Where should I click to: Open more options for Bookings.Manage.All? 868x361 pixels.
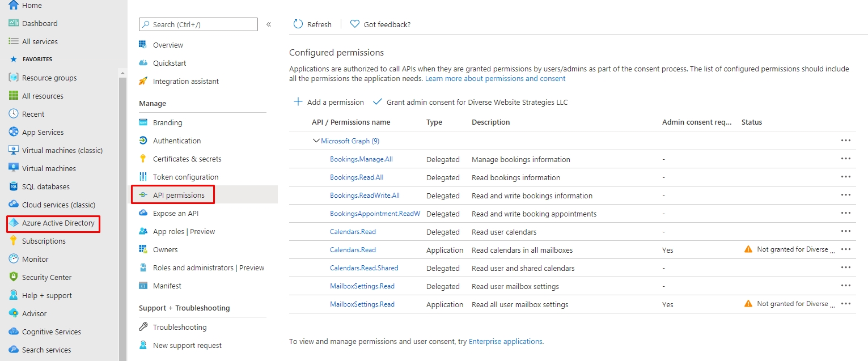846,159
